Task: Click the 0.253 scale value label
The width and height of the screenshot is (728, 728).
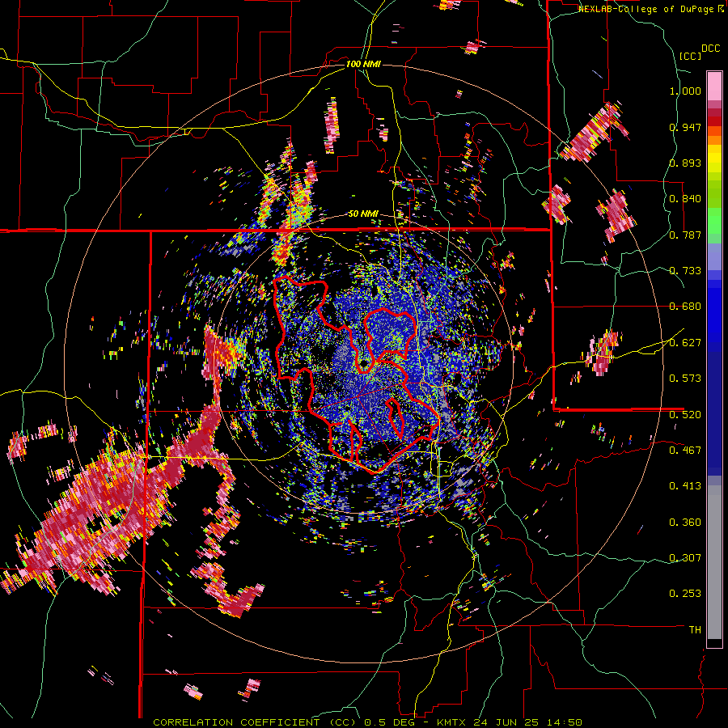Action: (685, 594)
